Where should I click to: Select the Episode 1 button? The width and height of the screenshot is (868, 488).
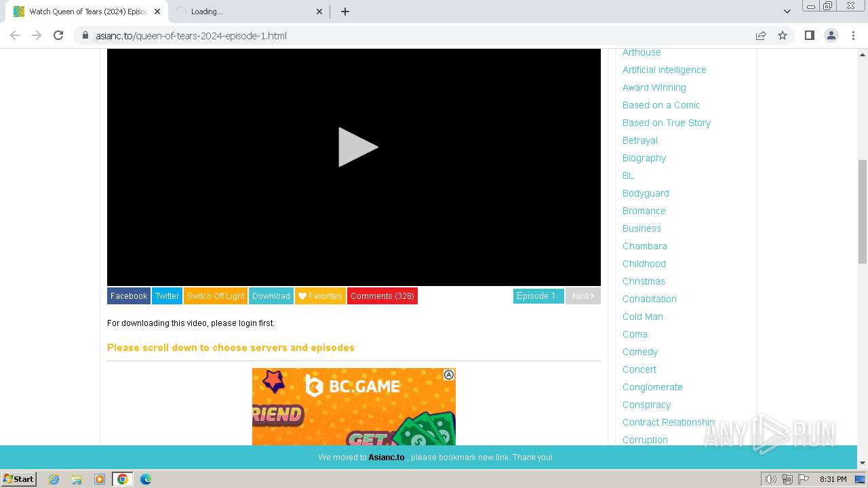(x=538, y=296)
